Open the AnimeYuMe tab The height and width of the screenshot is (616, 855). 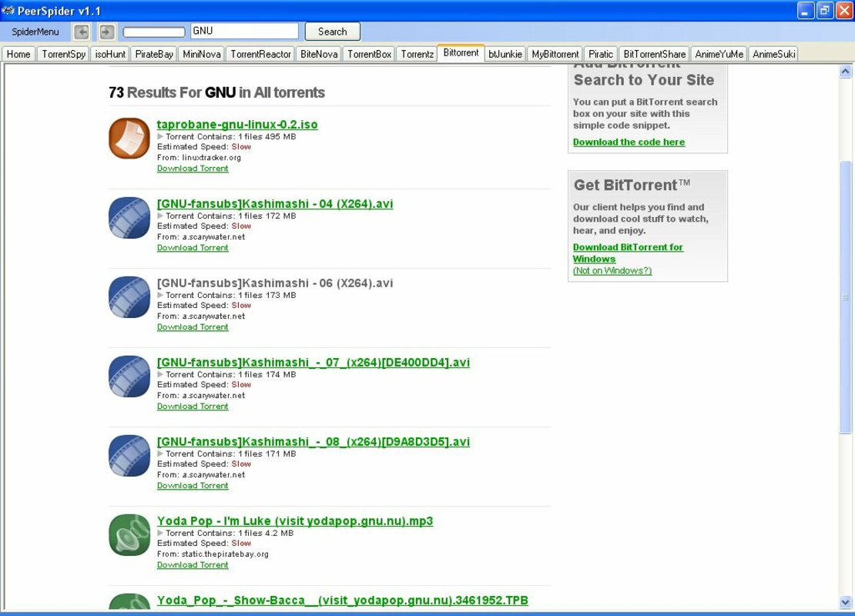pos(719,54)
